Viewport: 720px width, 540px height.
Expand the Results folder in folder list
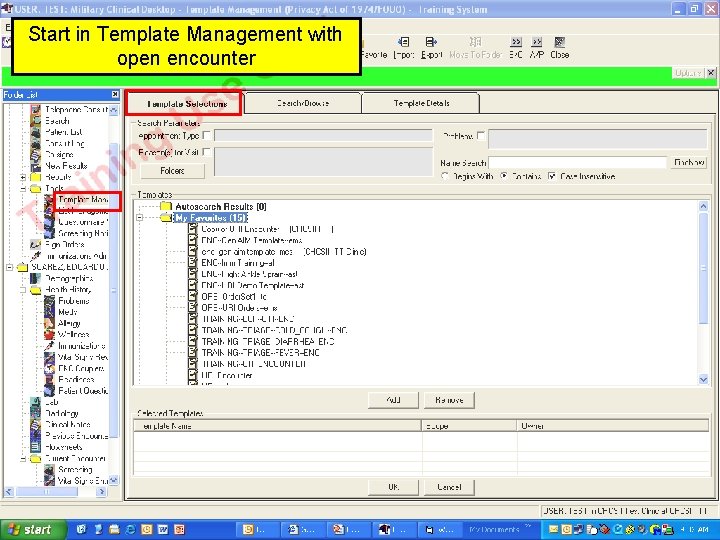pyautogui.click(x=22, y=177)
